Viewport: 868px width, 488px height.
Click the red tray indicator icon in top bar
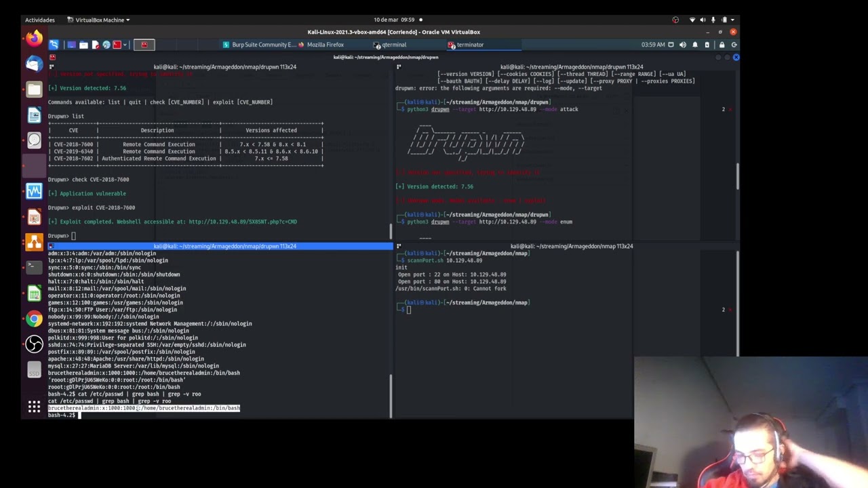pos(675,20)
